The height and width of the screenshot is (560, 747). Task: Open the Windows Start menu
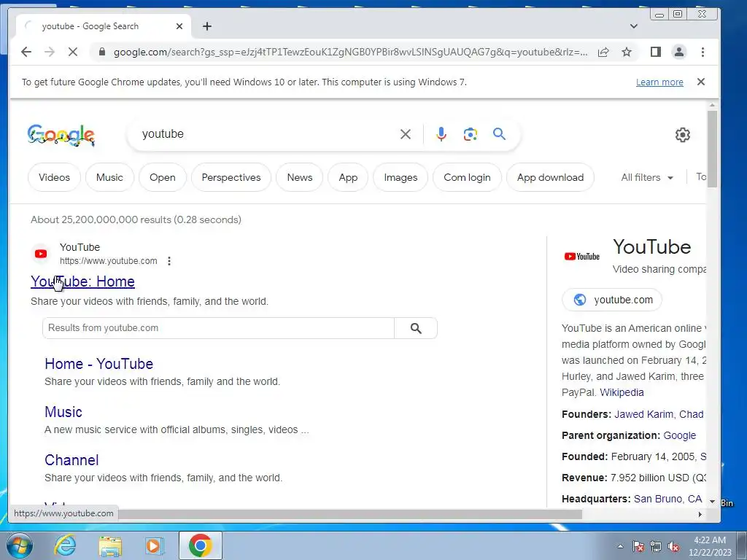(20, 545)
